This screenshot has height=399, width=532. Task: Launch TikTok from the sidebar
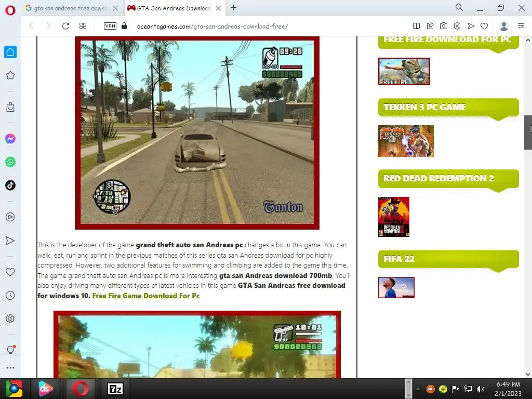[10, 185]
